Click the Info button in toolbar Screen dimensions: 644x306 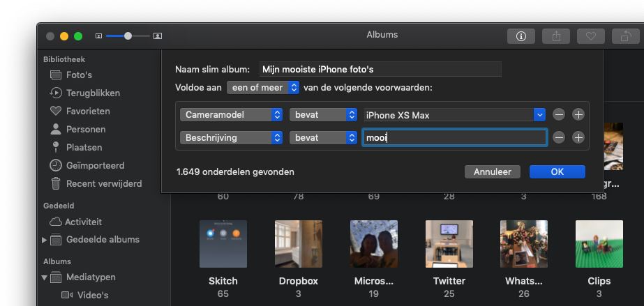tap(521, 36)
